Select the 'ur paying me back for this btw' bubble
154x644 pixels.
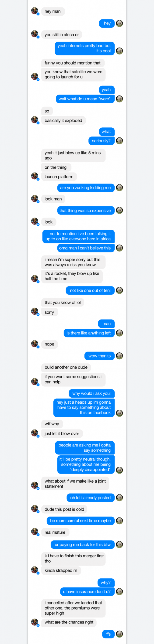coord(83,545)
